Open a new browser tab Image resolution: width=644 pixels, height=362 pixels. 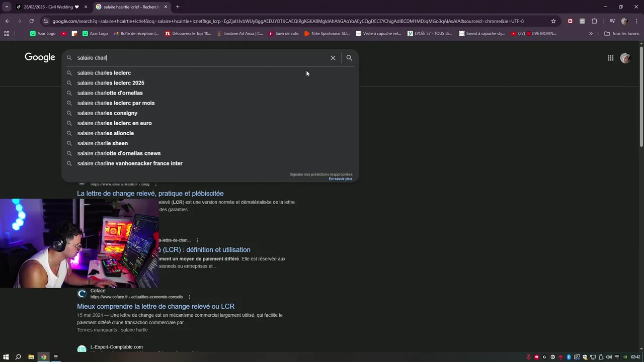click(178, 7)
